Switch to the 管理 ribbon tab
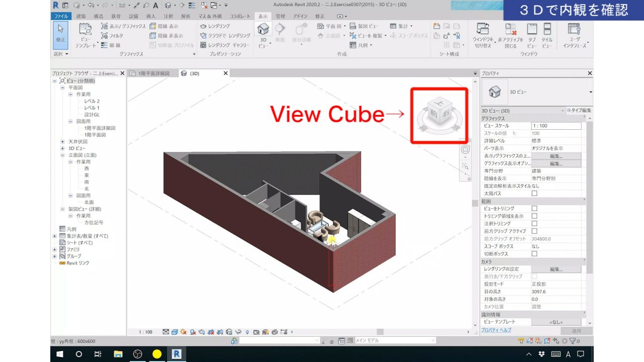The image size is (644, 362). click(x=280, y=16)
